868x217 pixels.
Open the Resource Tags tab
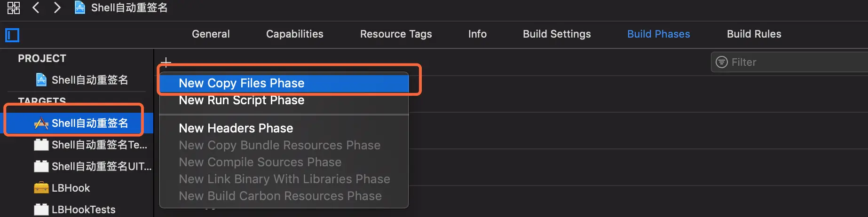click(396, 34)
